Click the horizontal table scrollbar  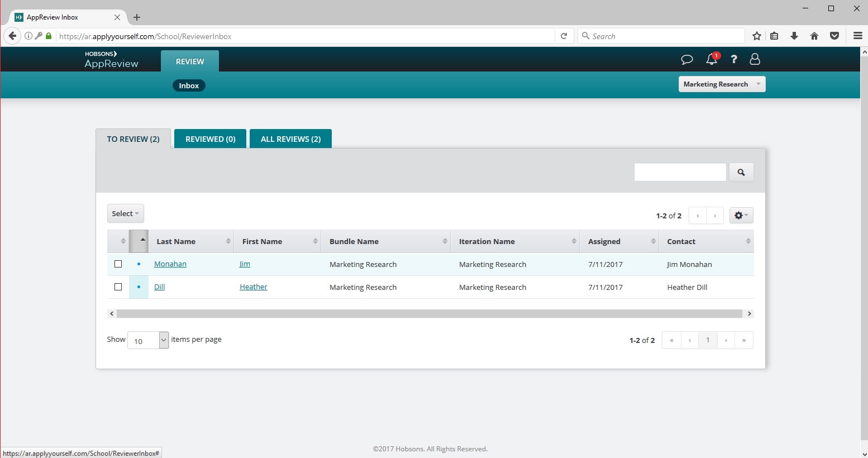tap(429, 314)
